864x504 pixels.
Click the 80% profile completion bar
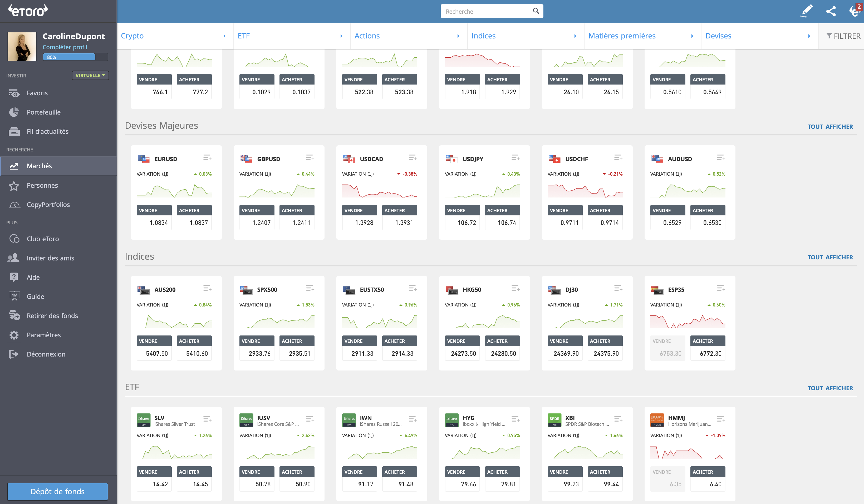[x=75, y=57]
